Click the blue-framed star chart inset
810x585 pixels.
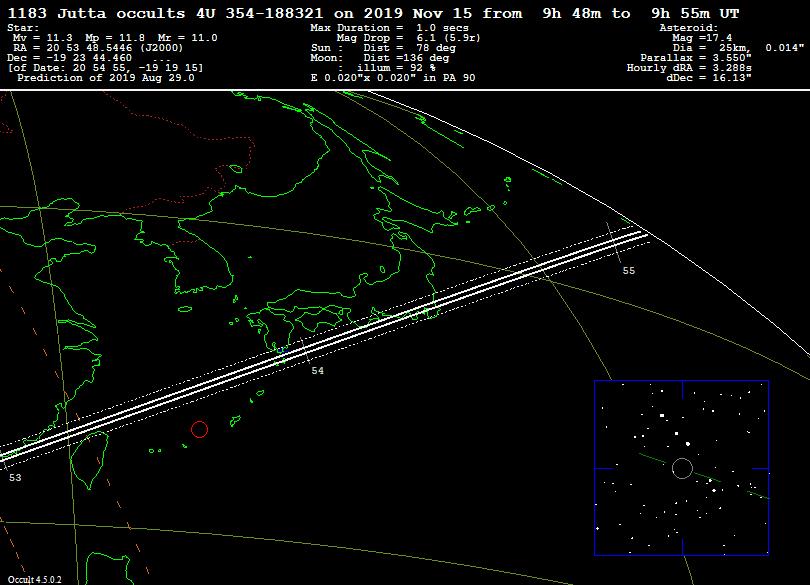click(x=681, y=468)
